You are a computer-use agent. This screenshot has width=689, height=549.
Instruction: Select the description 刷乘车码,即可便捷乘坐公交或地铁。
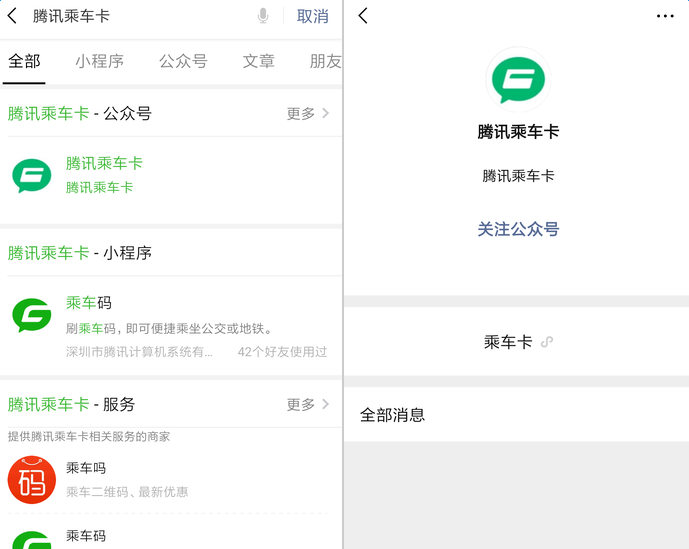coord(170,328)
